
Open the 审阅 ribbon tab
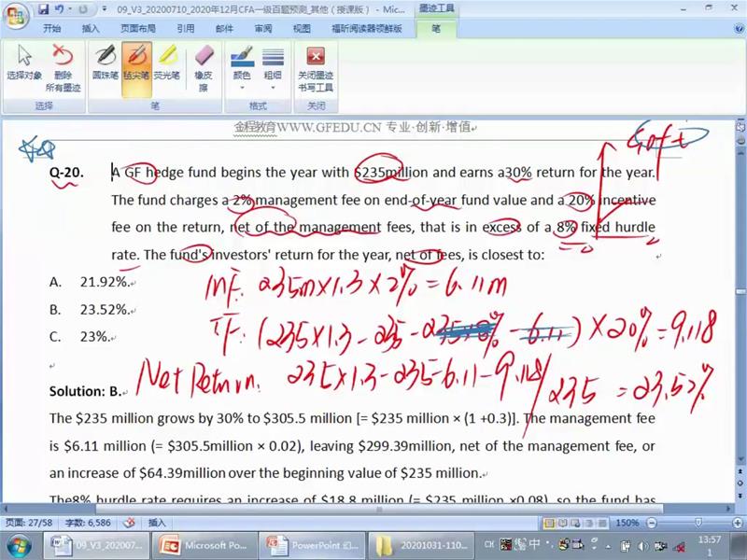(263, 29)
